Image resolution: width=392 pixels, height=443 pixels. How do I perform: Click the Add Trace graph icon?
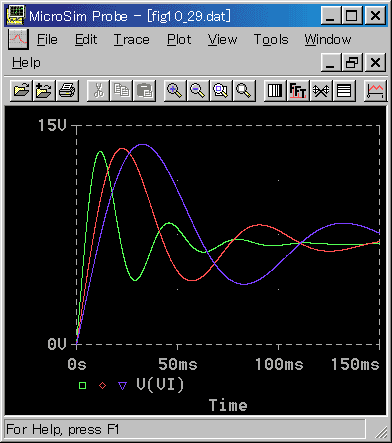375,90
